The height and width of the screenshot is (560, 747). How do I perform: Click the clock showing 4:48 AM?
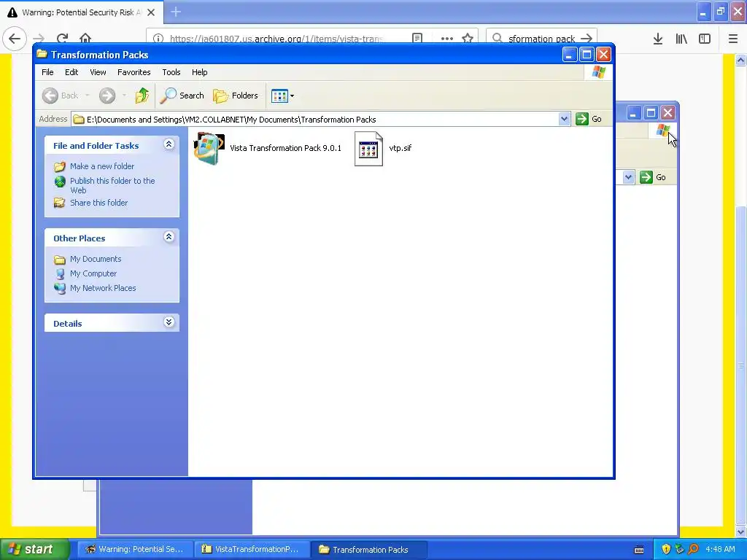click(x=720, y=549)
